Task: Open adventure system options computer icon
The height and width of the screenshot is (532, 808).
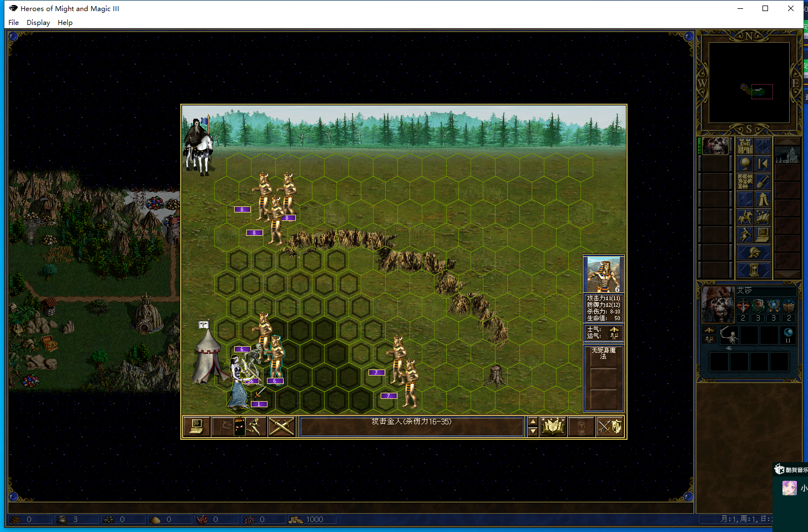Action: click(x=763, y=235)
